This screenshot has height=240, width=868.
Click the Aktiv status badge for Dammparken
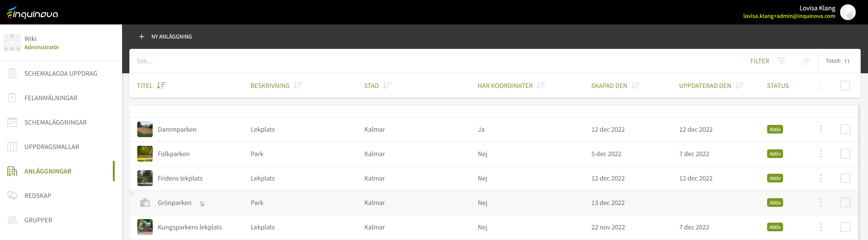click(775, 130)
